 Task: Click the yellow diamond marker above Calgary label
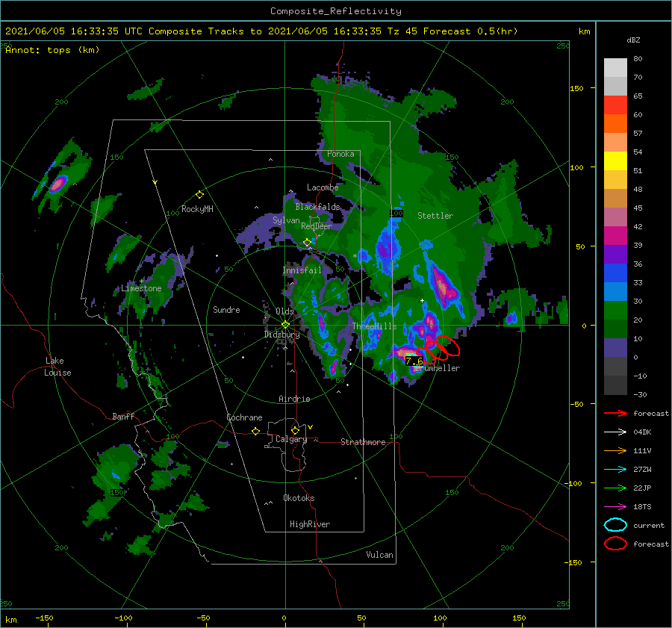(x=295, y=430)
